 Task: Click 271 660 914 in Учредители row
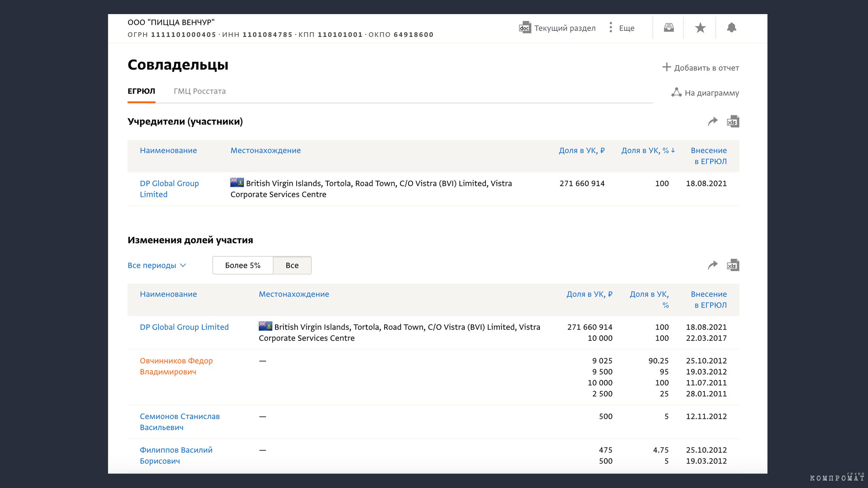582,183
